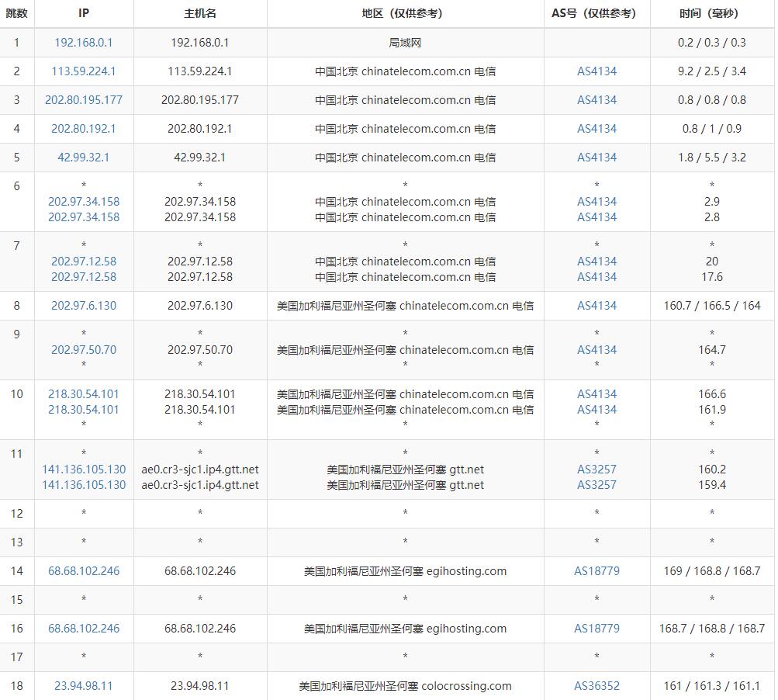Image resolution: width=778 pixels, height=700 pixels.
Task: Select the egihosting.com region text in hop 14
Action: pyautogui.click(x=405, y=571)
